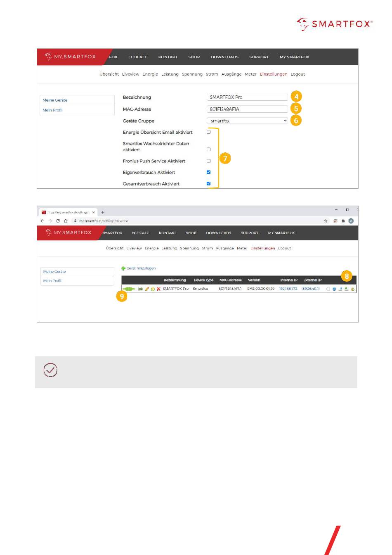Switch to Liveview above the settings form
The image size is (392, 555).
pos(131,74)
